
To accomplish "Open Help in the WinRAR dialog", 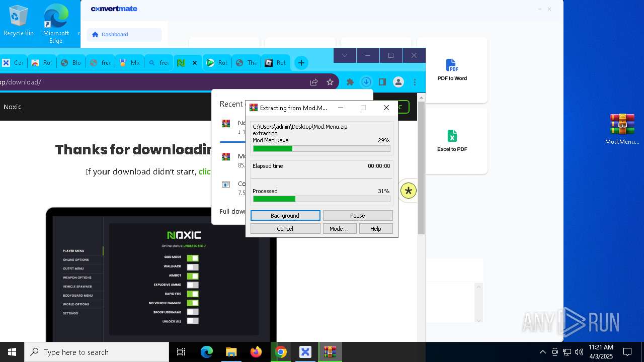I will click(x=376, y=229).
